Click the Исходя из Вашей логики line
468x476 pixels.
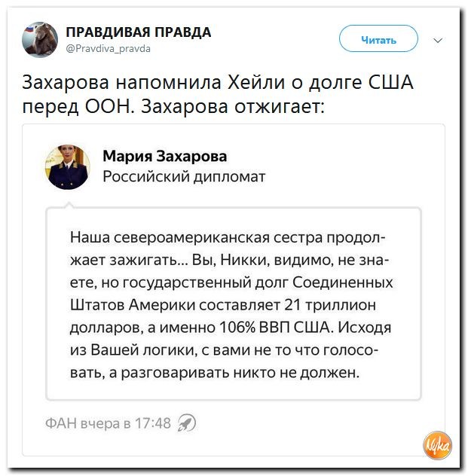tap(232, 349)
